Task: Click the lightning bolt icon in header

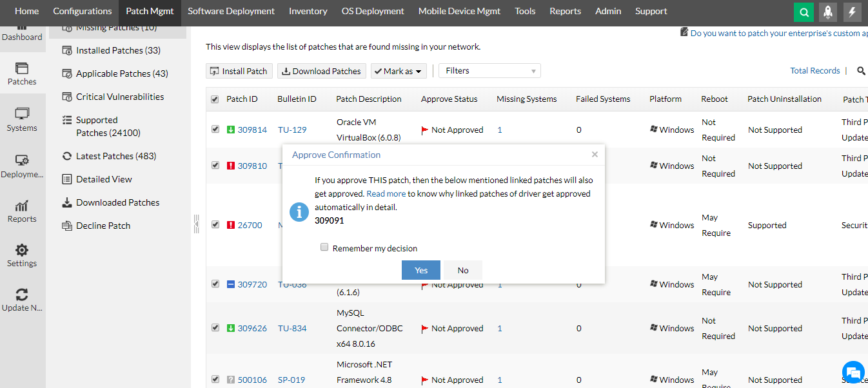Action: coord(853,12)
